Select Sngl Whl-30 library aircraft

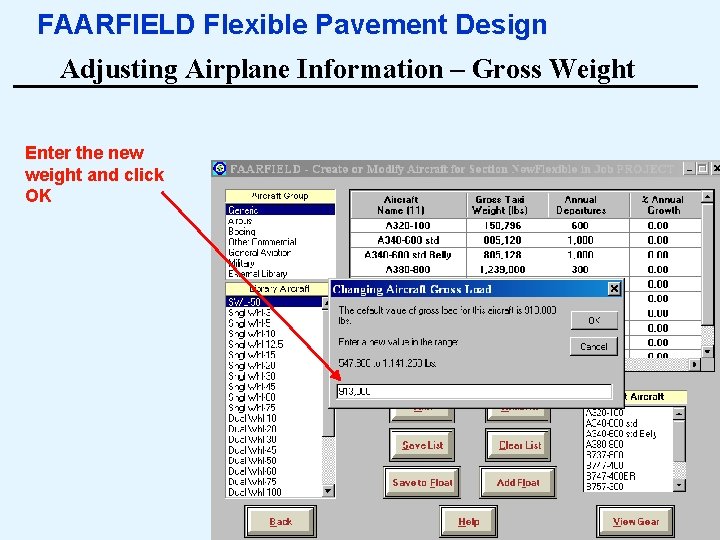point(274,376)
